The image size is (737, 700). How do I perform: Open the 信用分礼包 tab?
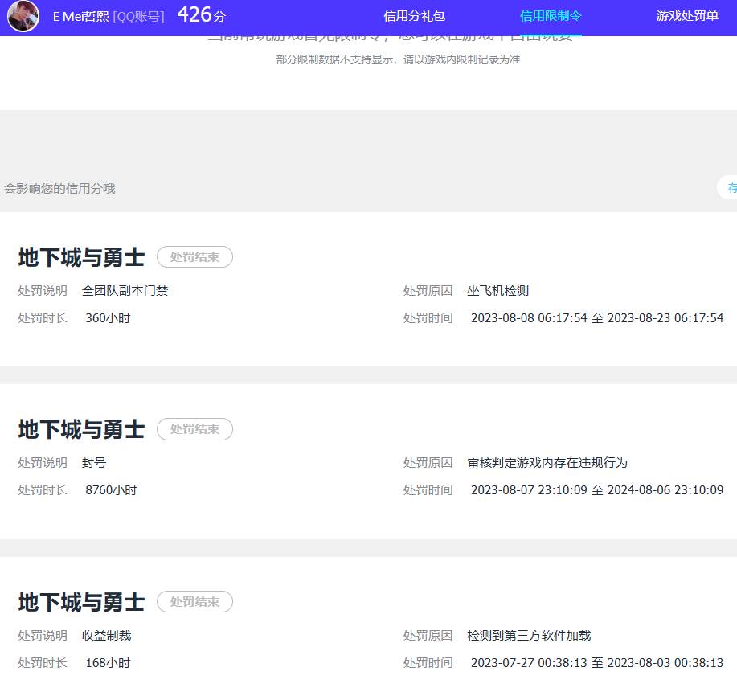click(414, 16)
